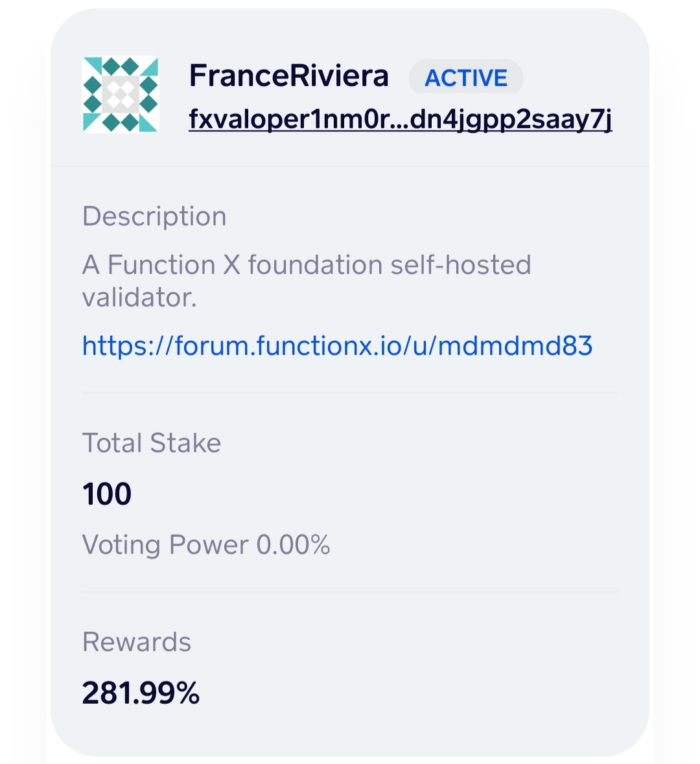The width and height of the screenshot is (700, 764).
Task: Click the FranceRiviera validator identicon avatar
Action: (121, 95)
